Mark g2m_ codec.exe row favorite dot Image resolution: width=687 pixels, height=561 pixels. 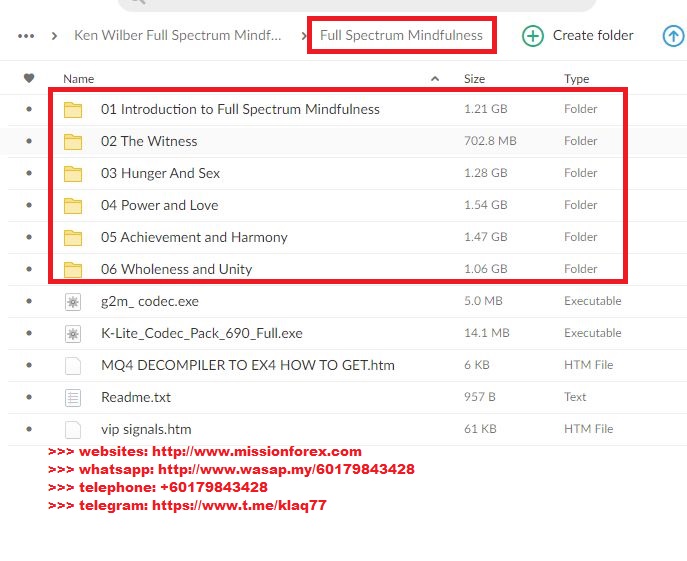coord(29,301)
